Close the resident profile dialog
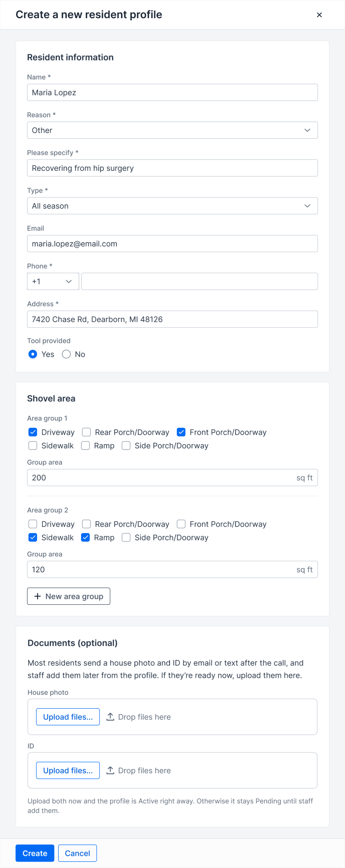This screenshot has height=868, width=345. click(x=319, y=15)
